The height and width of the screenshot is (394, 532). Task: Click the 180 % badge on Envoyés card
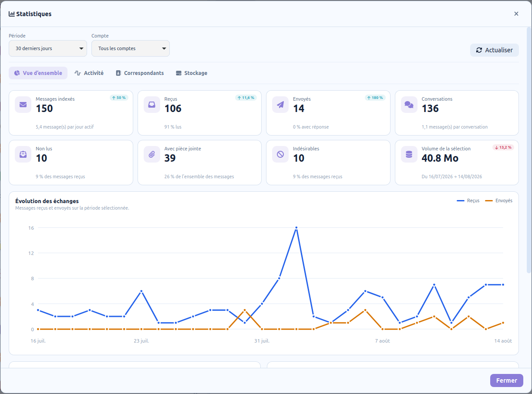tap(375, 98)
